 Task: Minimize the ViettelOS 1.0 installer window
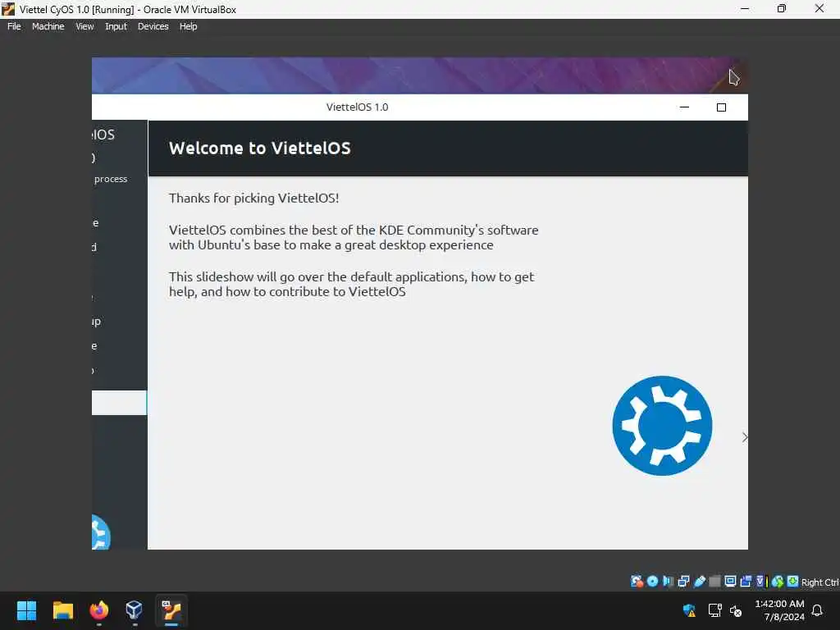[684, 107]
